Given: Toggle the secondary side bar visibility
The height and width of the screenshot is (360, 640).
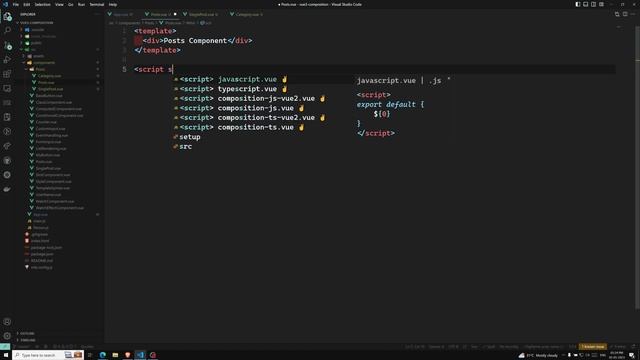Looking at the screenshot, I should coord(593,4).
